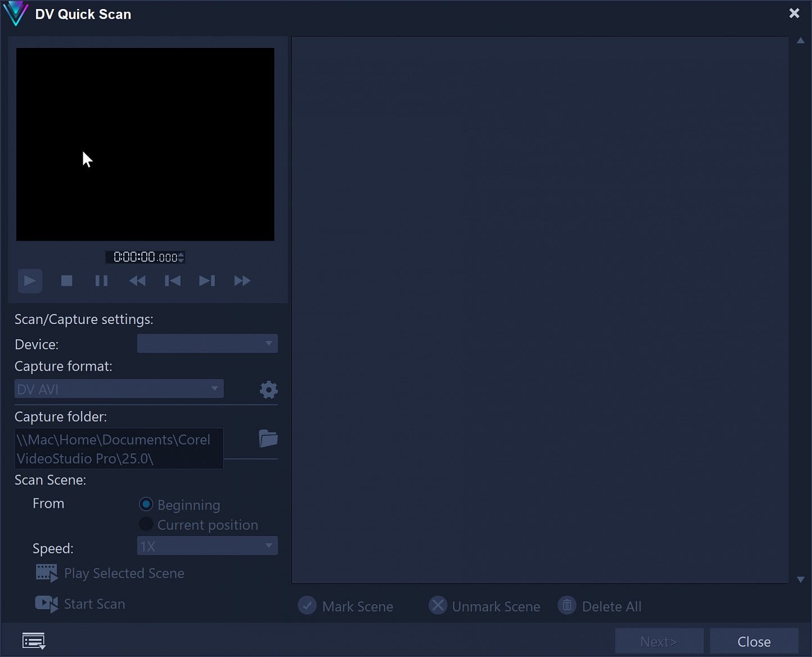Browse for capture folder with folder icon
Viewport: 812px width, 657px height.
(x=268, y=439)
